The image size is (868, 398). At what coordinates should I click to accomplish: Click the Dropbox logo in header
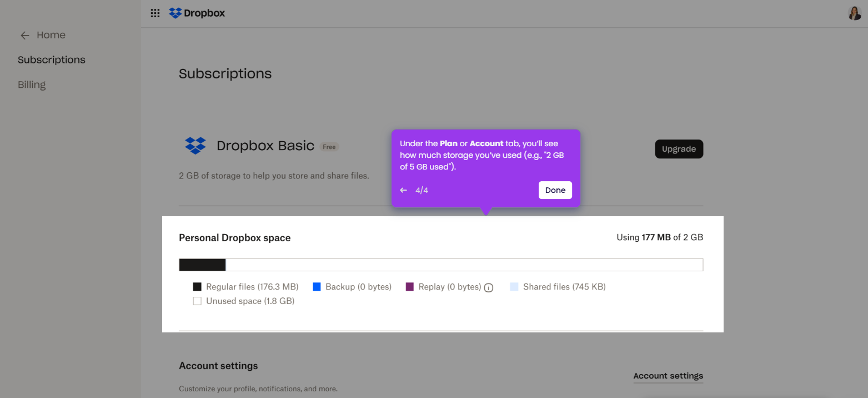tap(197, 13)
